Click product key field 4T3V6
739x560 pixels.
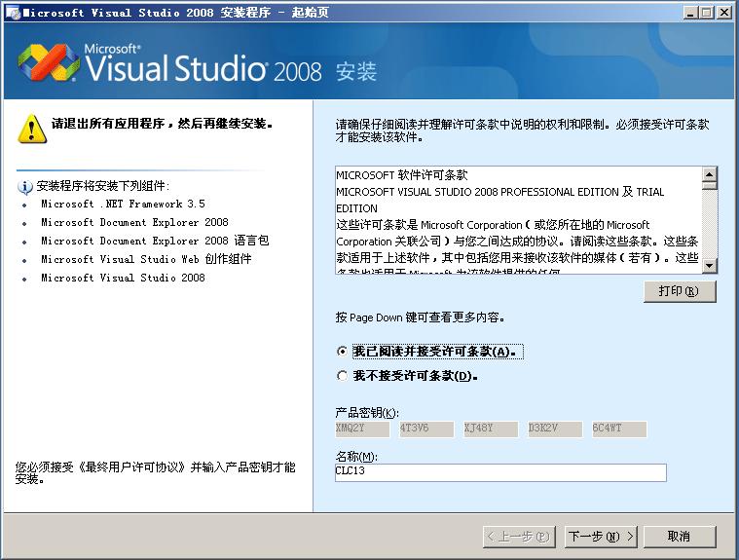[426, 429]
